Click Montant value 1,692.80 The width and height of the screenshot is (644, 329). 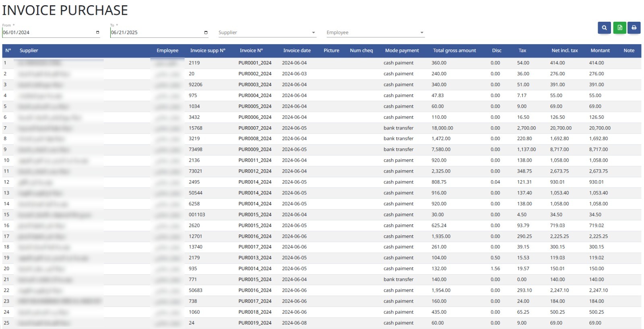tap(599, 139)
